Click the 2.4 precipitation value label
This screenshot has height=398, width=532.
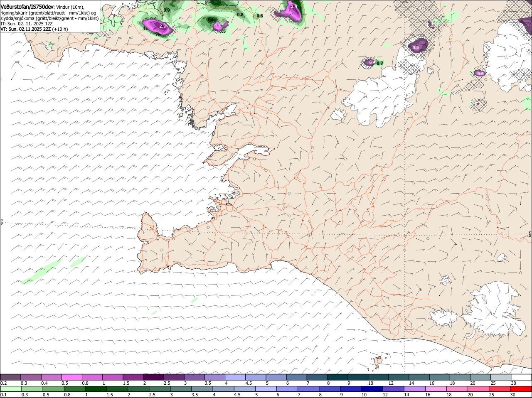pos(294,6)
